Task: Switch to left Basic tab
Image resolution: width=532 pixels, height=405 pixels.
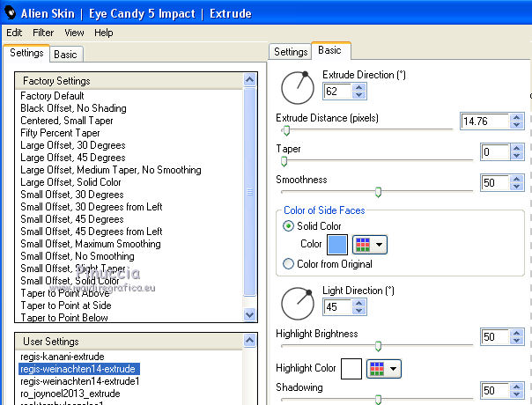Action: pyautogui.click(x=65, y=55)
